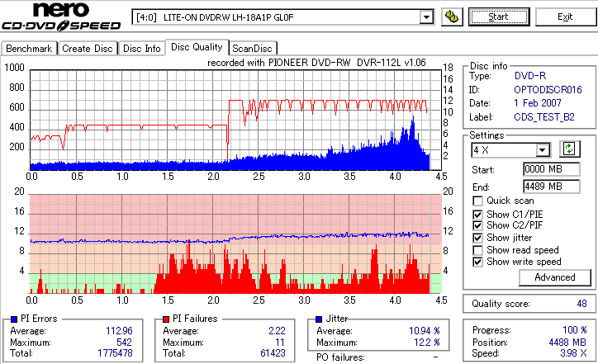Click the disc type DVD-R value
Screen dimensions: 598x364
coord(529,76)
